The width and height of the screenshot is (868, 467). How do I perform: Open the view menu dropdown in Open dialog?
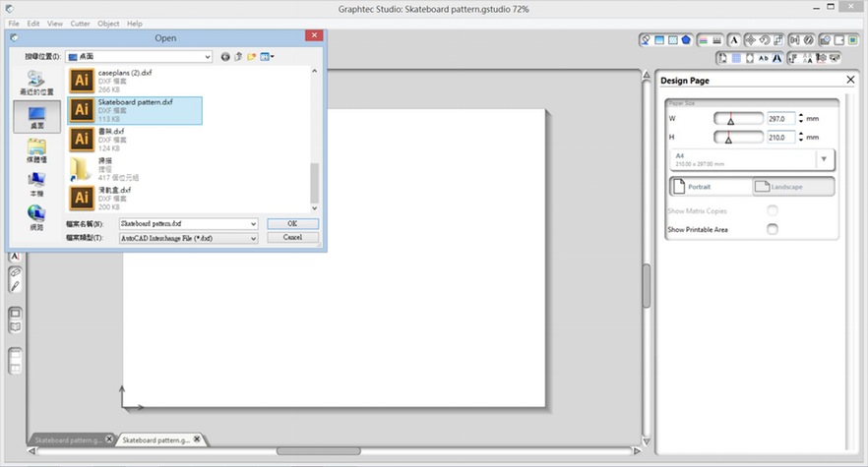(x=268, y=56)
